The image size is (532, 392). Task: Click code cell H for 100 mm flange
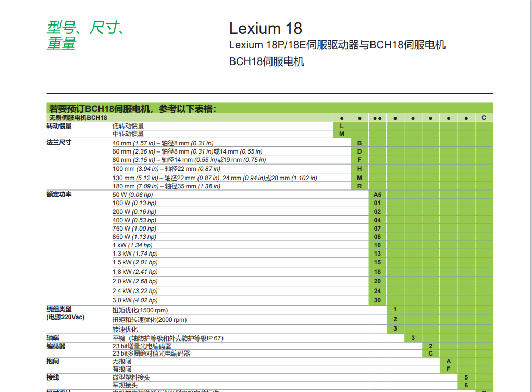coord(360,169)
